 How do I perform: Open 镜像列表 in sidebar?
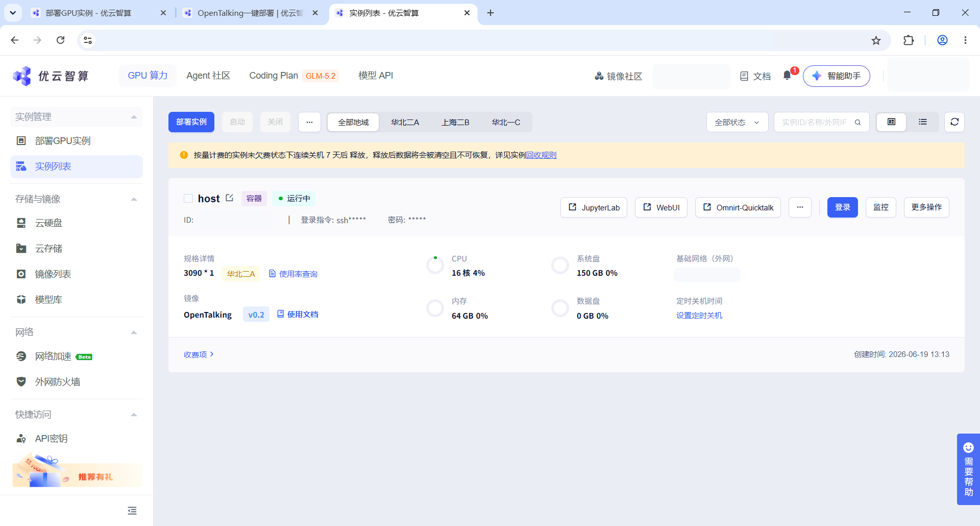click(x=77, y=274)
